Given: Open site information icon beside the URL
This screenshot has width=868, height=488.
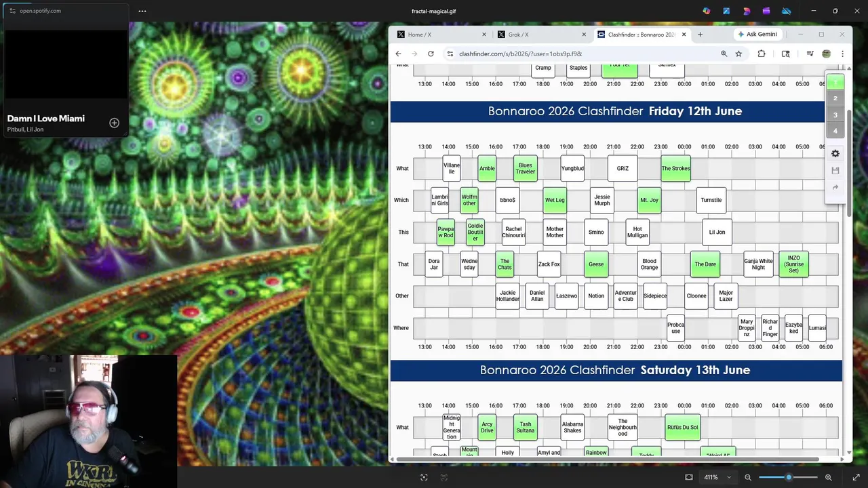Looking at the screenshot, I should pos(450,54).
